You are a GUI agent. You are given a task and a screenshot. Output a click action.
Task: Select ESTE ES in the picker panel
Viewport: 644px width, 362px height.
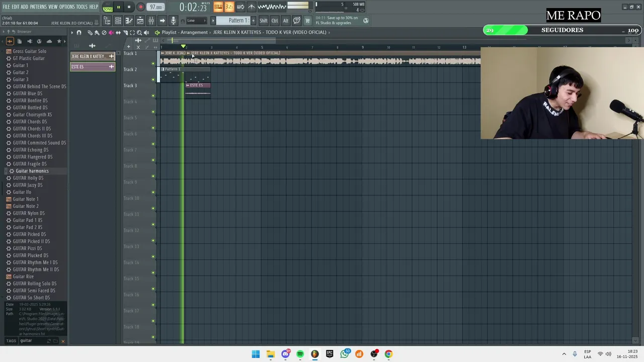coord(93,66)
